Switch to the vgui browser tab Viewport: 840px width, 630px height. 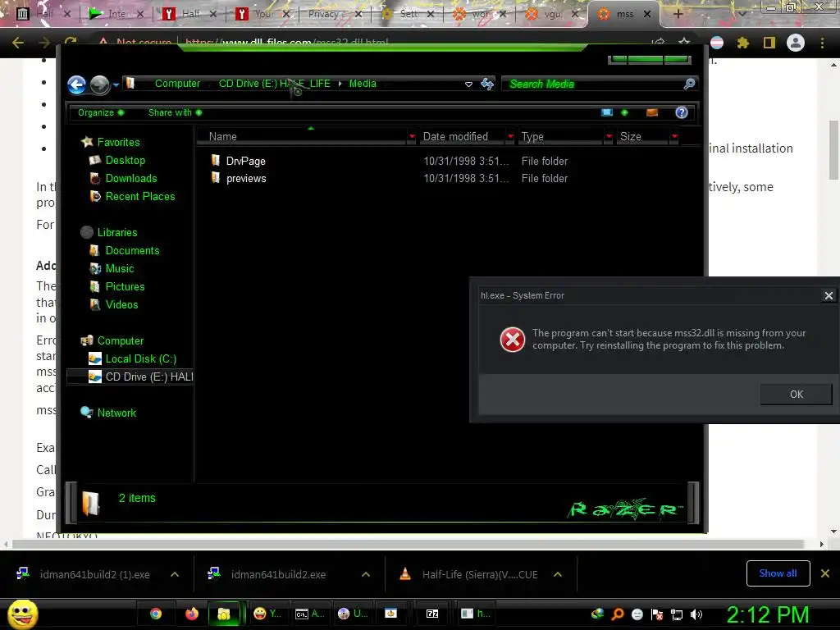point(553,14)
